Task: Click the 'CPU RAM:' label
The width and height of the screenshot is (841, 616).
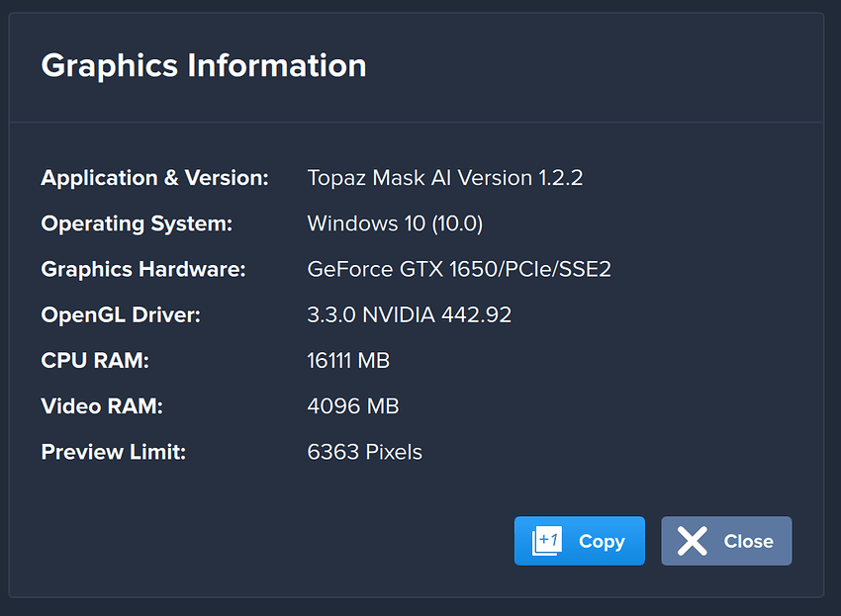Action: click(x=95, y=360)
